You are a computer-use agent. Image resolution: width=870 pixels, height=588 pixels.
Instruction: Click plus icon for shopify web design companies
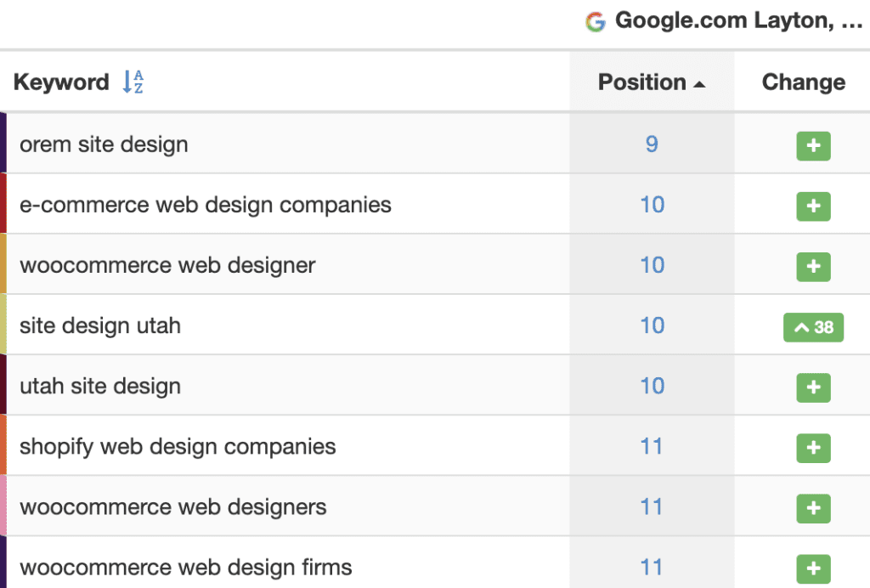tap(813, 448)
